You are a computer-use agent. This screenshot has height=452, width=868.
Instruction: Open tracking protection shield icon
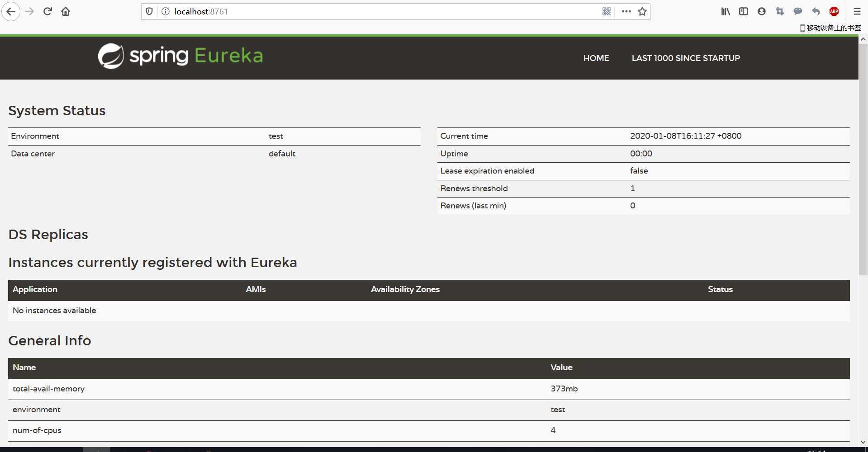tap(149, 12)
